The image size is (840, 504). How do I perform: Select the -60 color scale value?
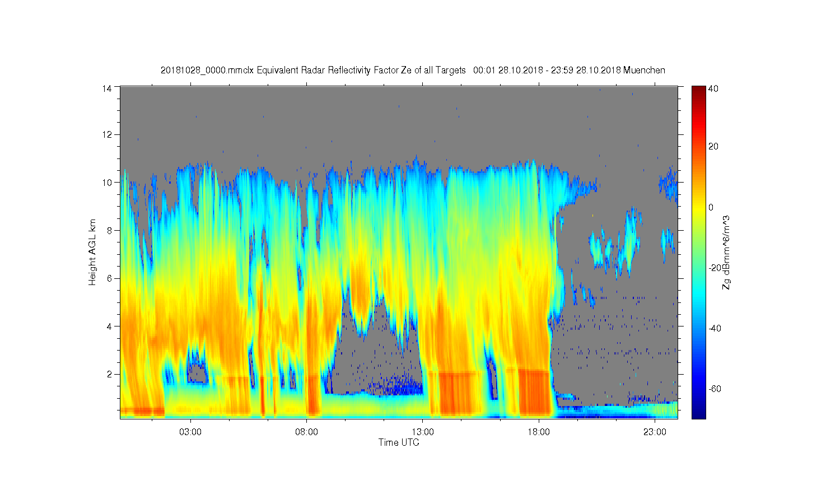[715, 389]
